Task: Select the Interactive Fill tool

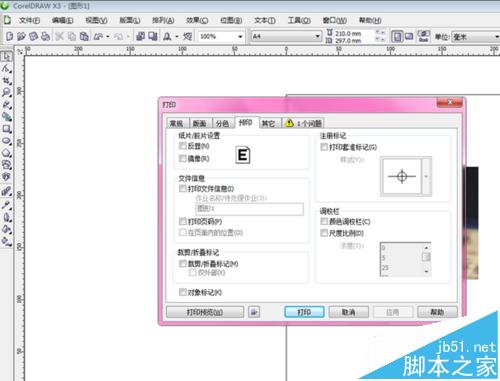Action: pos(6,241)
